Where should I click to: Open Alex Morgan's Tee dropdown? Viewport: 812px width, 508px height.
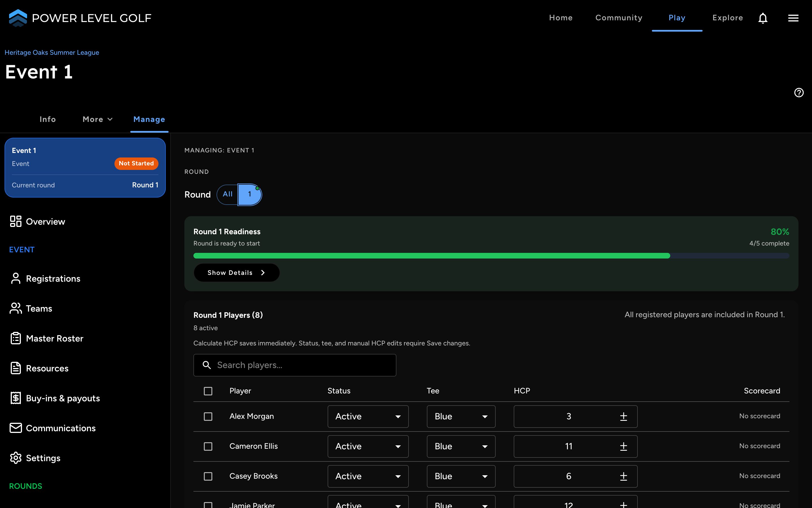pyautogui.click(x=461, y=417)
